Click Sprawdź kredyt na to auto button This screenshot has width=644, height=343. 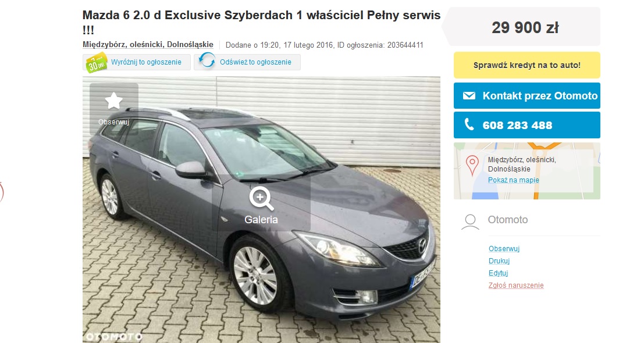527,65
